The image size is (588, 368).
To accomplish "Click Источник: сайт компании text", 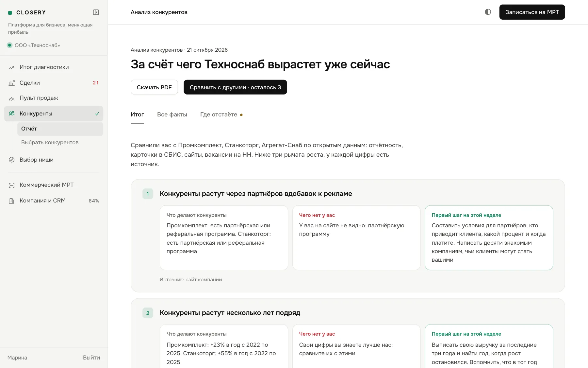I will [x=191, y=280].
